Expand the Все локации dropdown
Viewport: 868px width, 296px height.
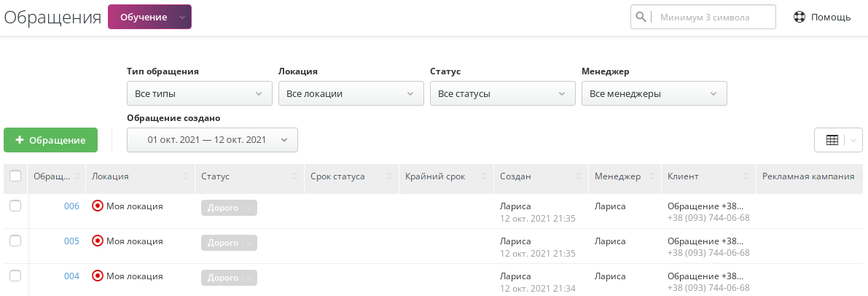click(x=351, y=93)
